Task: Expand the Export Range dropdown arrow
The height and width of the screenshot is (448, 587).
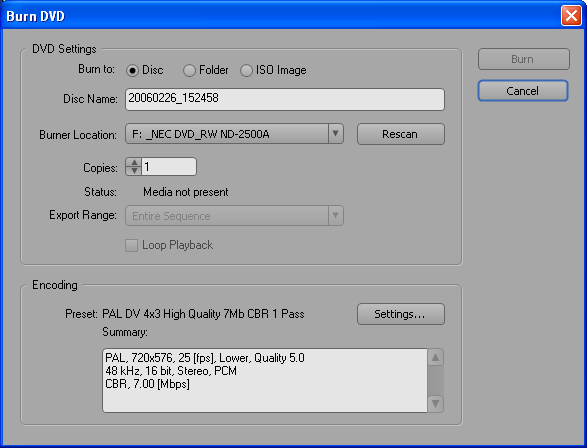Action: click(x=336, y=215)
